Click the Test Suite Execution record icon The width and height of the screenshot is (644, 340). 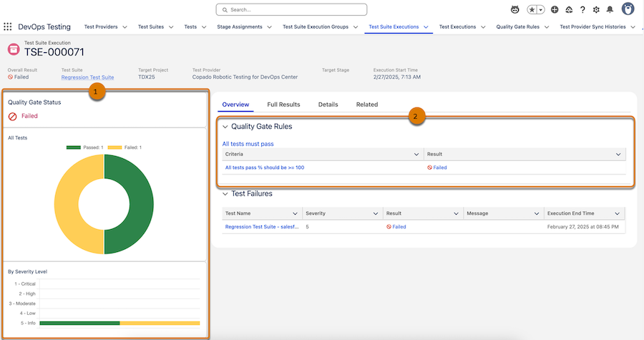[x=14, y=49]
